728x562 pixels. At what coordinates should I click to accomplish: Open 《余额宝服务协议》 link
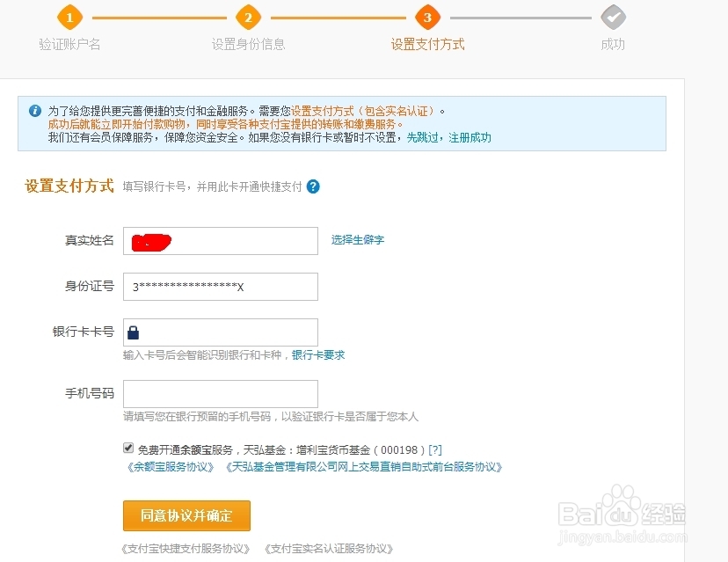tap(171, 467)
